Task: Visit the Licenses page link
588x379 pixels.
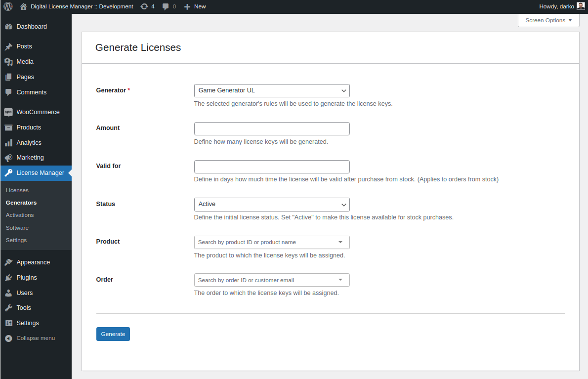Action: pos(17,190)
